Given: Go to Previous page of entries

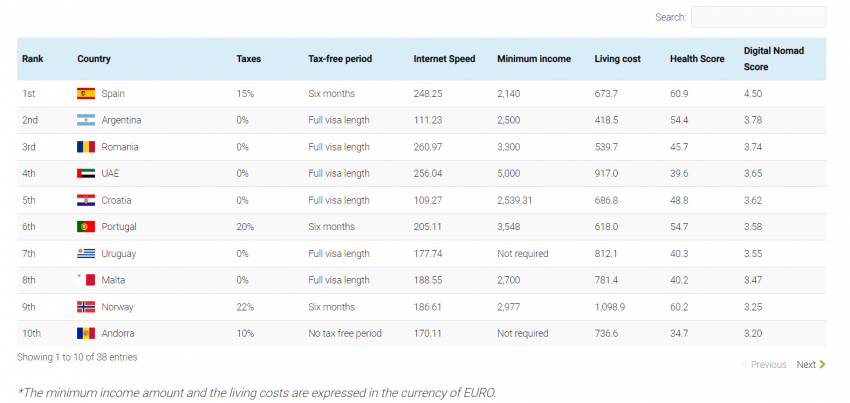Looking at the screenshot, I should tap(765, 365).
